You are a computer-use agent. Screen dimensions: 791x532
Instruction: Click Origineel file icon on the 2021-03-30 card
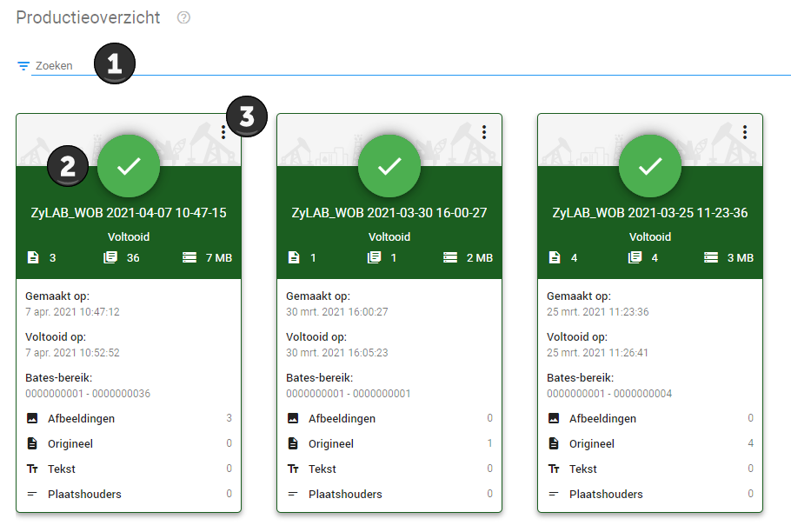[293, 443]
